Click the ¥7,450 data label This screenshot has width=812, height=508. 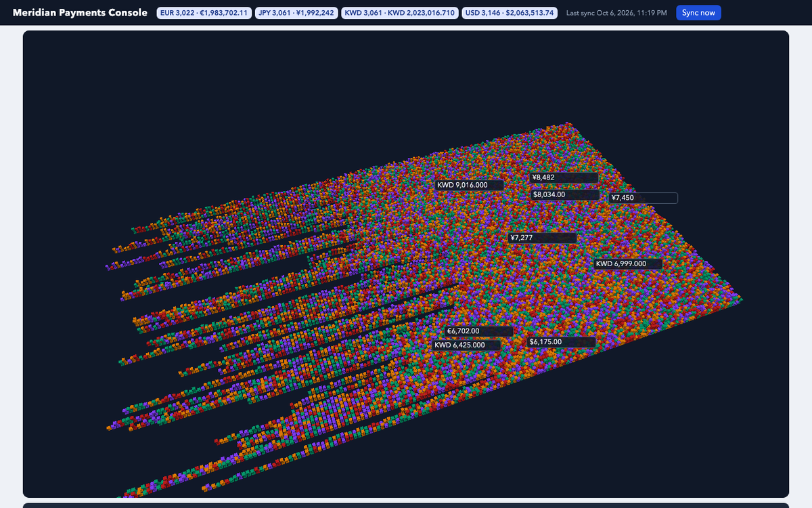tap(644, 198)
